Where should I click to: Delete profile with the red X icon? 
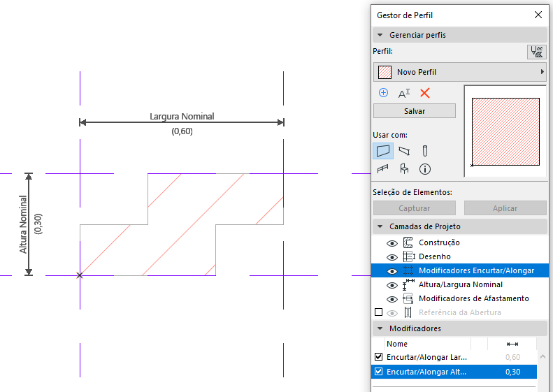tap(425, 93)
